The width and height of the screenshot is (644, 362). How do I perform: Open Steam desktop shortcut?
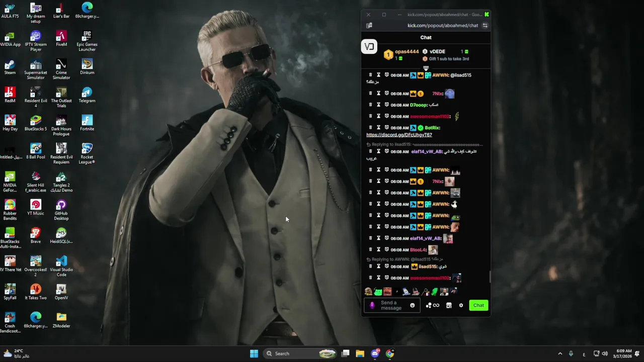click(10, 66)
